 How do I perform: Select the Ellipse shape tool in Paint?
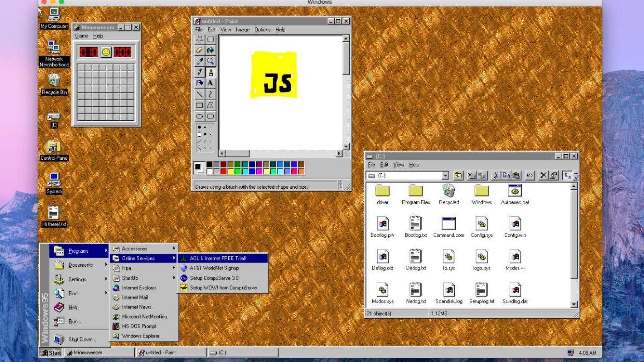tap(199, 116)
